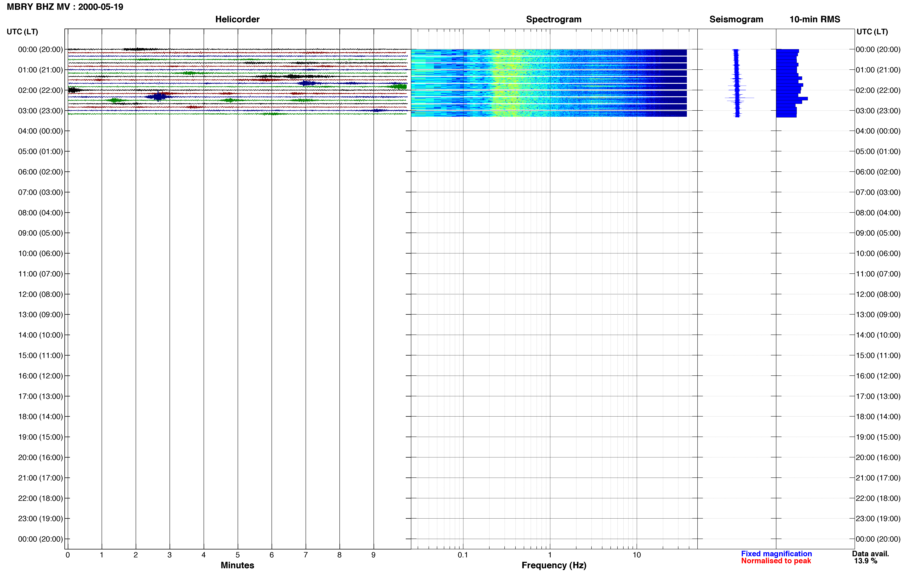Click the left-axis time label 12:00 (08:00)
Viewport: 924px width, 578px height.
[x=41, y=294]
